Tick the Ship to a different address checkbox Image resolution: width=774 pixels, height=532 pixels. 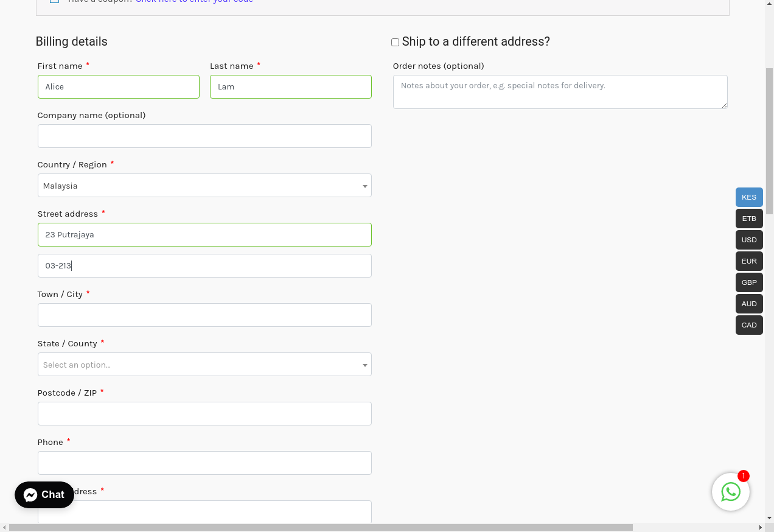pyautogui.click(x=395, y=43)
